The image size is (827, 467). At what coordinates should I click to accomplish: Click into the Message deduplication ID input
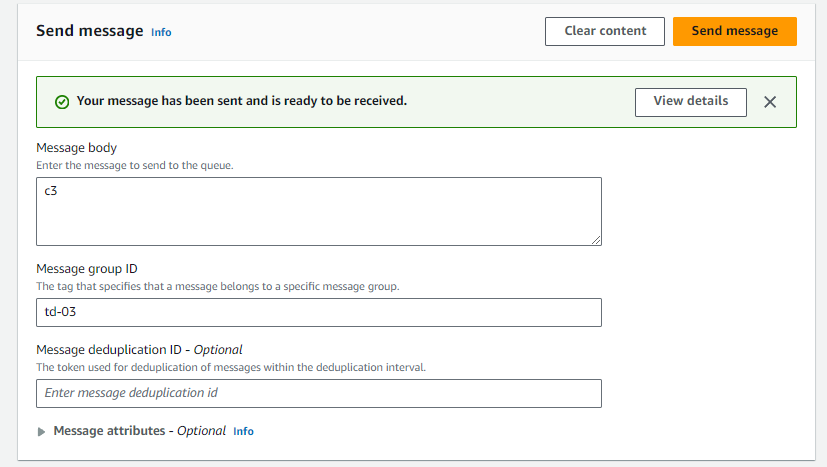click(318, 393)
